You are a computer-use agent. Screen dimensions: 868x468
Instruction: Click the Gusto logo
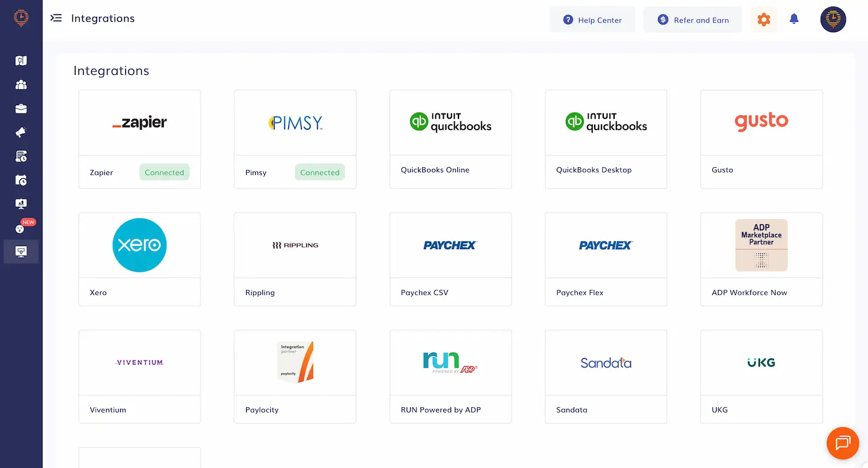[x=761, y=121]
